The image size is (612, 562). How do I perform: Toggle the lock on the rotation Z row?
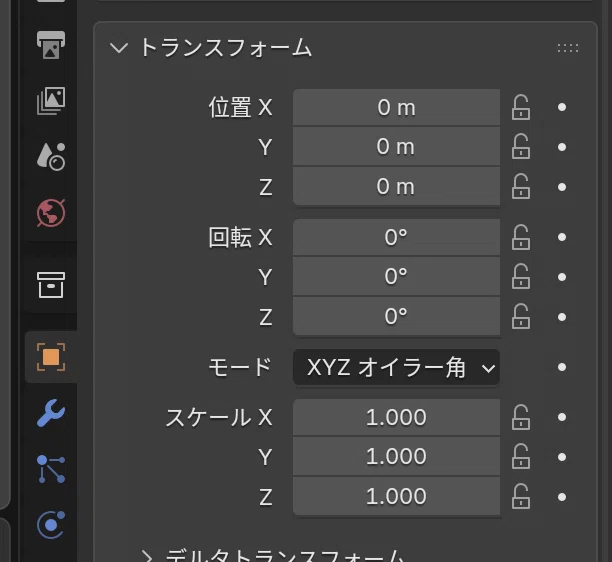[521, 317]
